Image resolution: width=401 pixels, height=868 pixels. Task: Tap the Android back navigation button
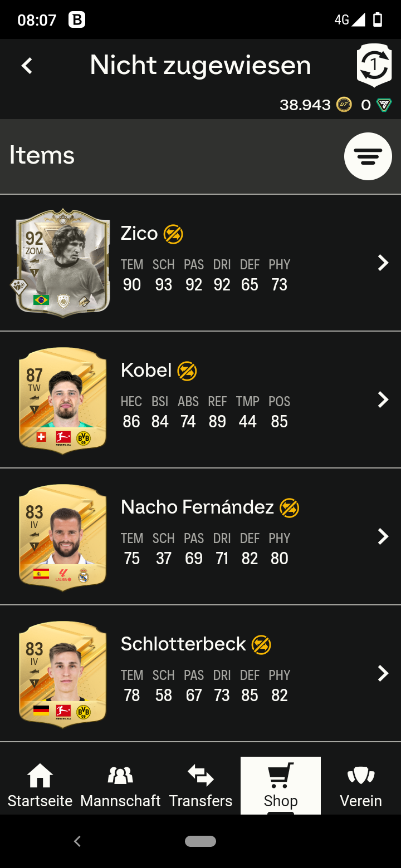(77, 841)
